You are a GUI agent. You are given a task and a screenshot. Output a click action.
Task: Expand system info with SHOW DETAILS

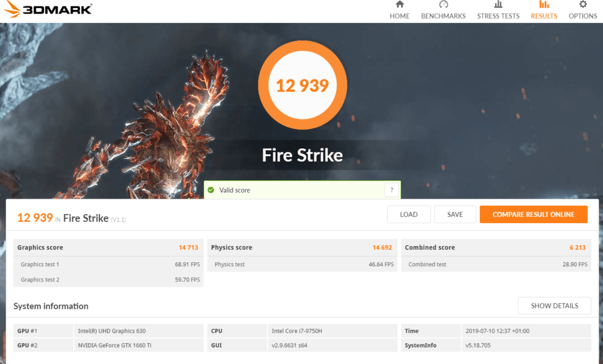pos(554,306)
